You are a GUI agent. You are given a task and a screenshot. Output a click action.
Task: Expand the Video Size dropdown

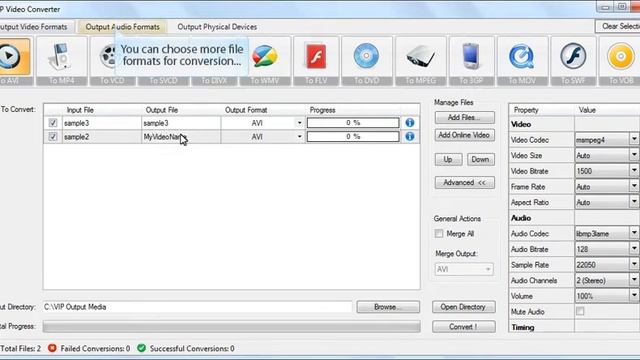pos(634,155)
